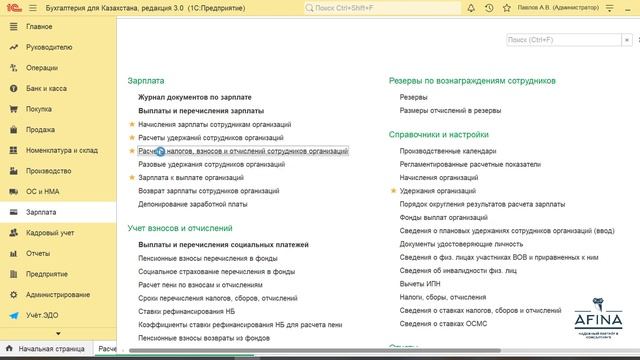Clear the panel search with the x button

coord(627,40)
